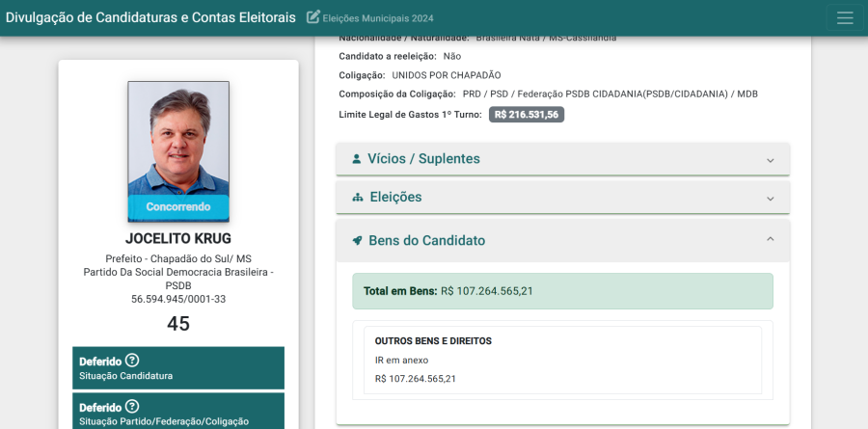868x429 pixels.
Task: Click the help icon for Situação Partido/Federação/Coligação
Action: point(132,407)
